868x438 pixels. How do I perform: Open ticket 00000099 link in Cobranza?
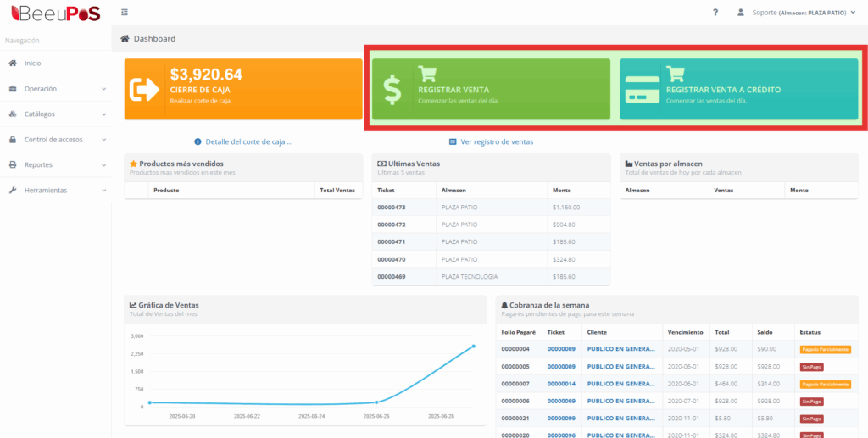561,419
